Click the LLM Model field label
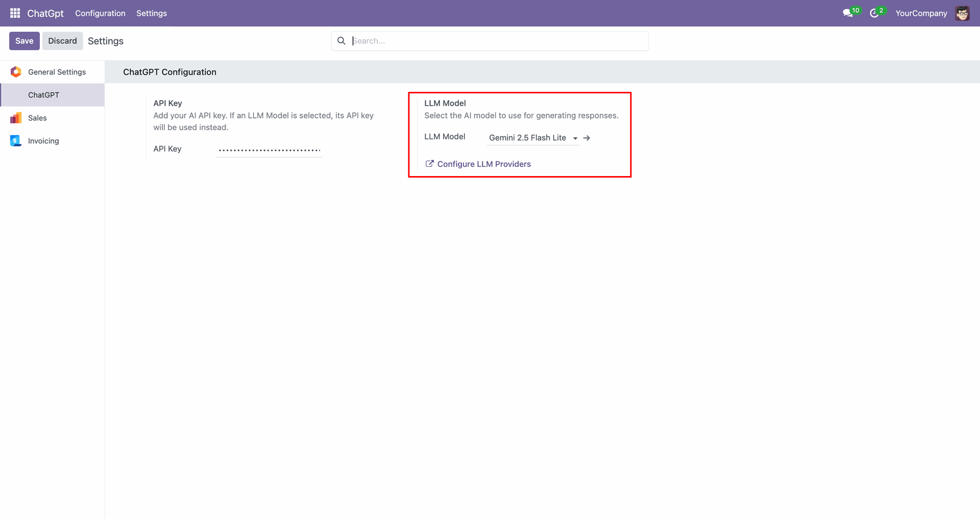 click(x=445, y=137)
